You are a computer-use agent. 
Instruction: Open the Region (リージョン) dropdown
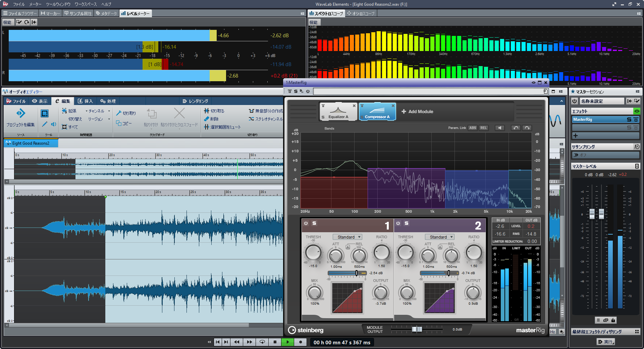[99, 119]
